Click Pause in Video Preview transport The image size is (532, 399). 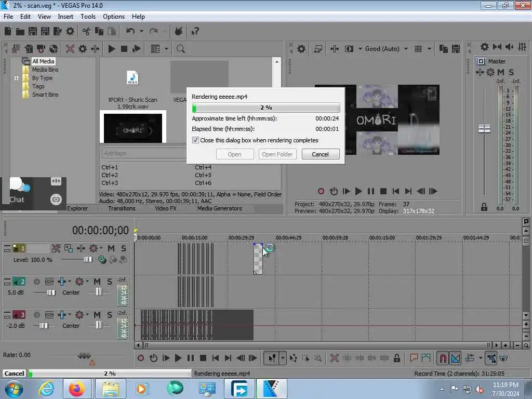point(371,191)
